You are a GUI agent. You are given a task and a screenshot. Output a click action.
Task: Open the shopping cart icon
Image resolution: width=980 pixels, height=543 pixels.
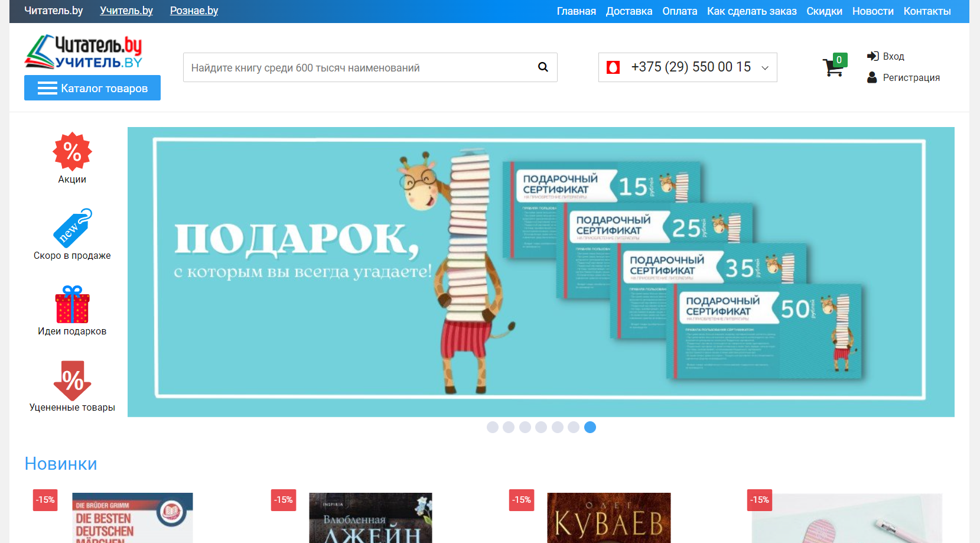pyautogui.click(x=833, y=67)
